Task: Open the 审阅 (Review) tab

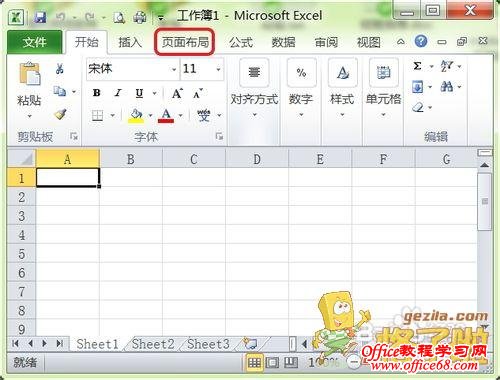Action: coord(326,42)
